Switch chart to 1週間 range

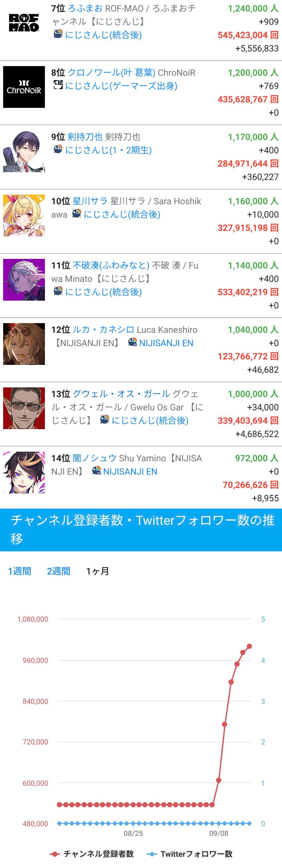coord(20,571)
